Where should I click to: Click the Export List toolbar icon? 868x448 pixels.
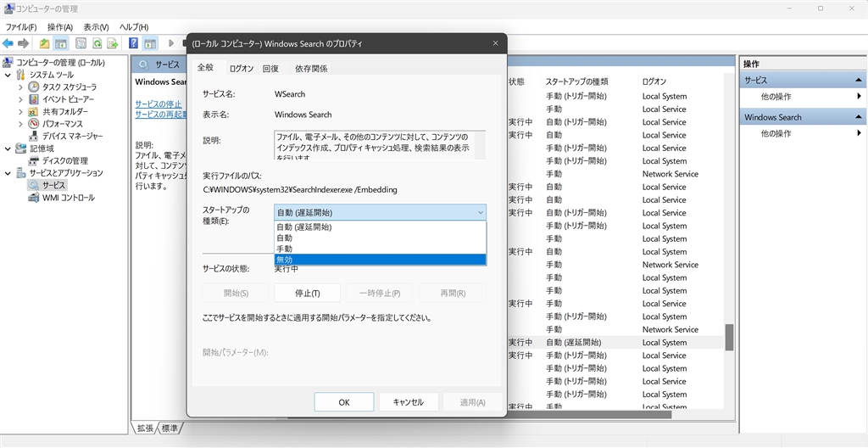click(113, 43)
